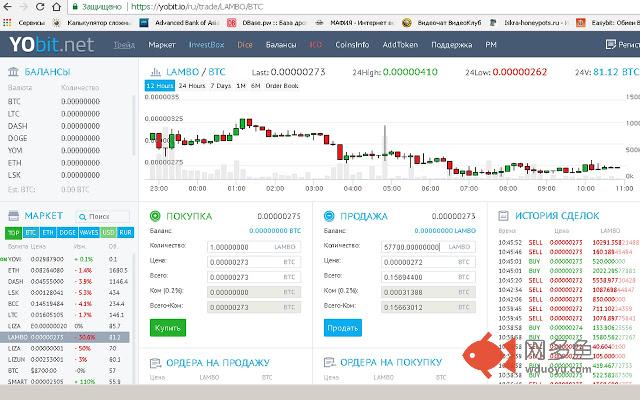Click the buy price field 0.00000273
Screen dimensions: 640x400
tap(254, 262)
